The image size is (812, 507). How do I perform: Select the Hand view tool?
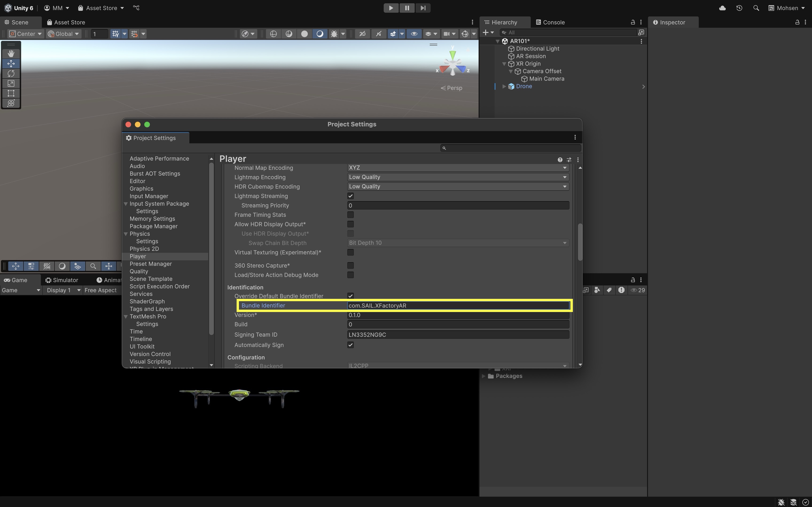(x=11, y=54)
